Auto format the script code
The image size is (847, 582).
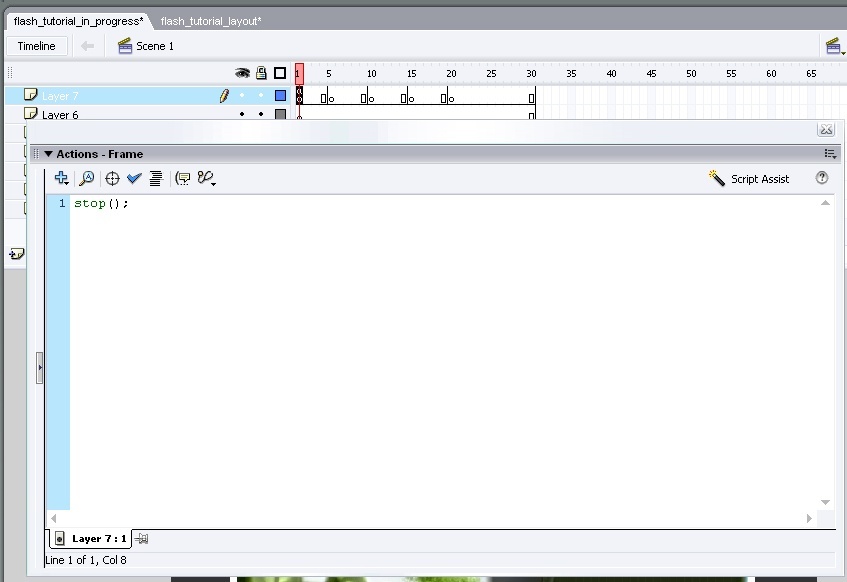click(x=156, y=178)
